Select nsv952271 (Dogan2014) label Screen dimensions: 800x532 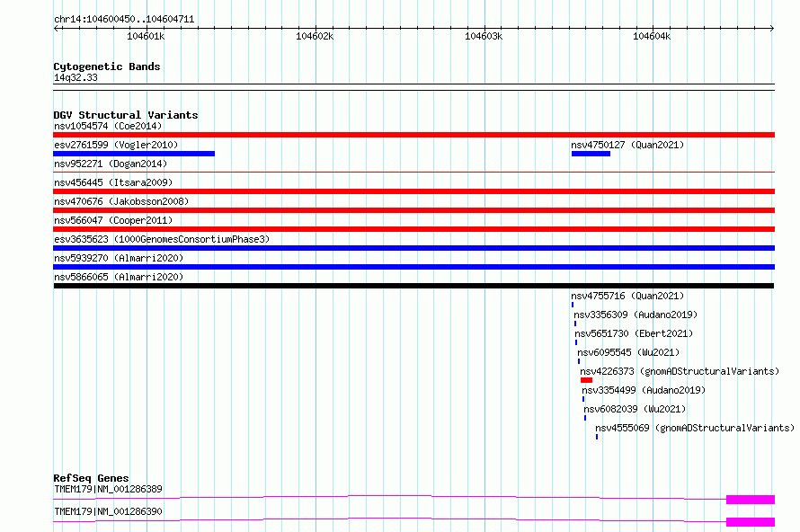(111, 164)
